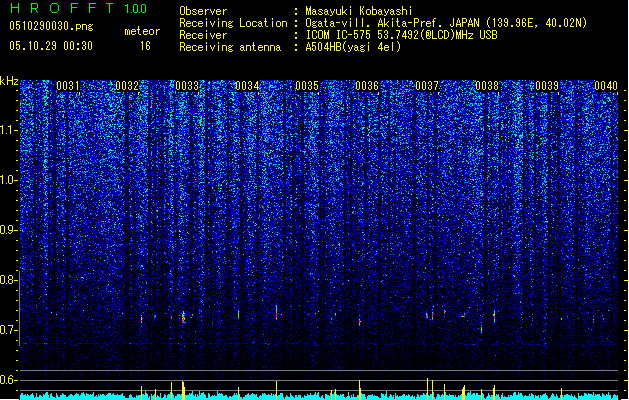Click the 0040 time marker
This screenshot has width=629, height=400.
tap(606, 86)
